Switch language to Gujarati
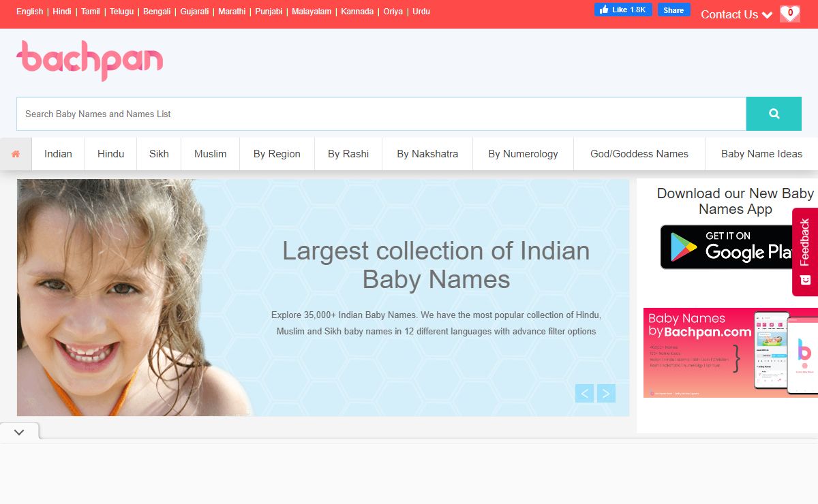This screenshot has width=818, height=504. pos(194,12)
